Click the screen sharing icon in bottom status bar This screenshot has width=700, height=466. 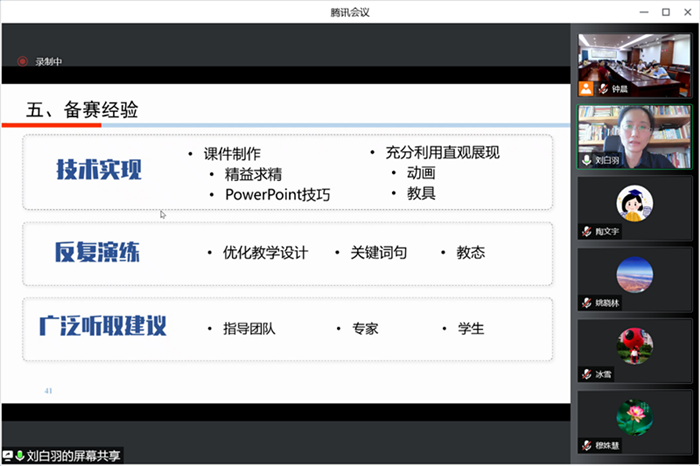click(8, 456)
